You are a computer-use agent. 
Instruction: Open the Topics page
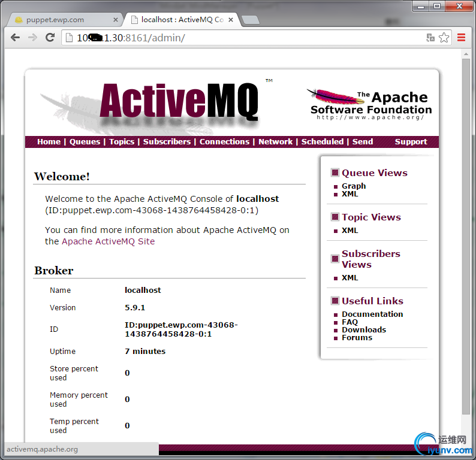pyautogui.click(x=122, y=141)
